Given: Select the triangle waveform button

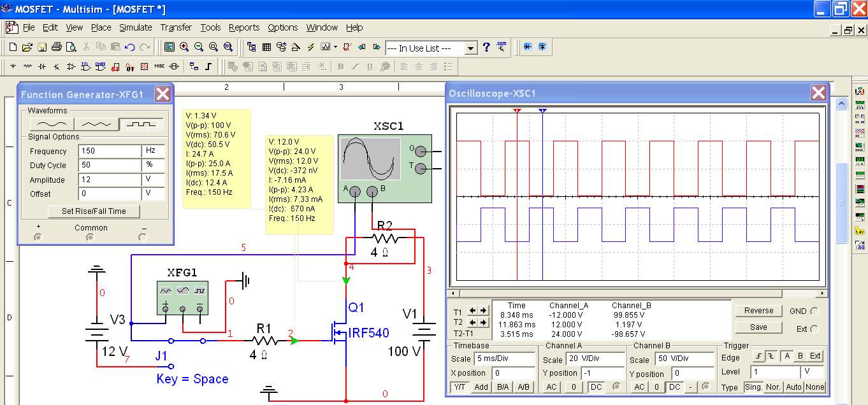Looking at the screenshot, I should tap(96, 124).
